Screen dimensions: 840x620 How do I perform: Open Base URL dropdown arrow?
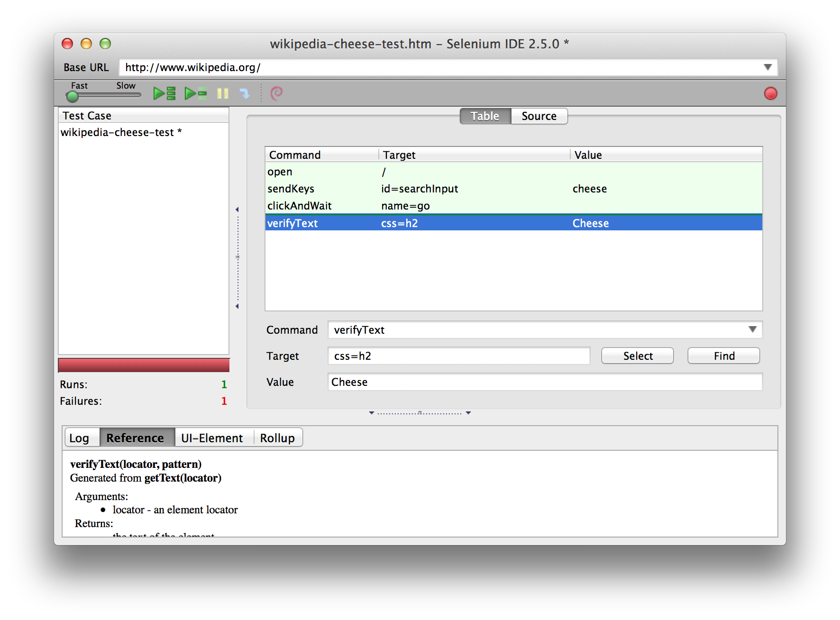[x=768, y=67]
